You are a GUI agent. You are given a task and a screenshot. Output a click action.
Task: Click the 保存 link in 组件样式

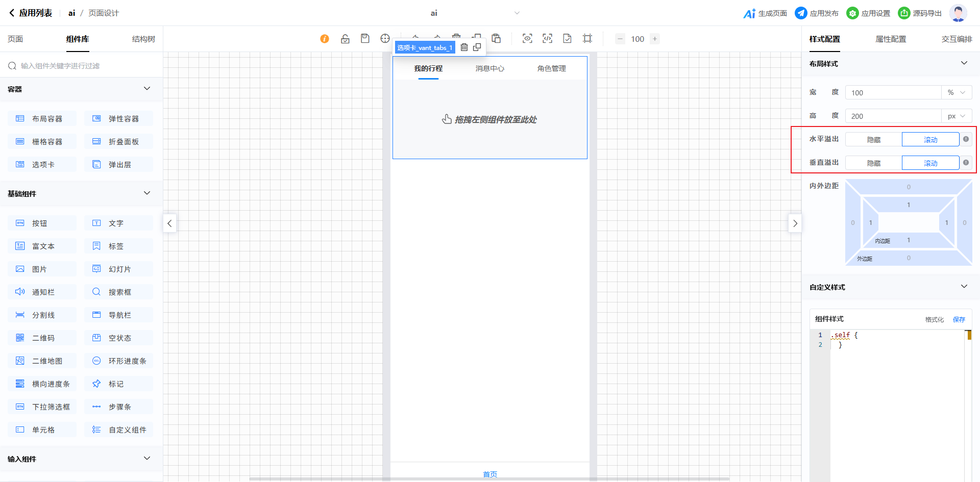959,319
